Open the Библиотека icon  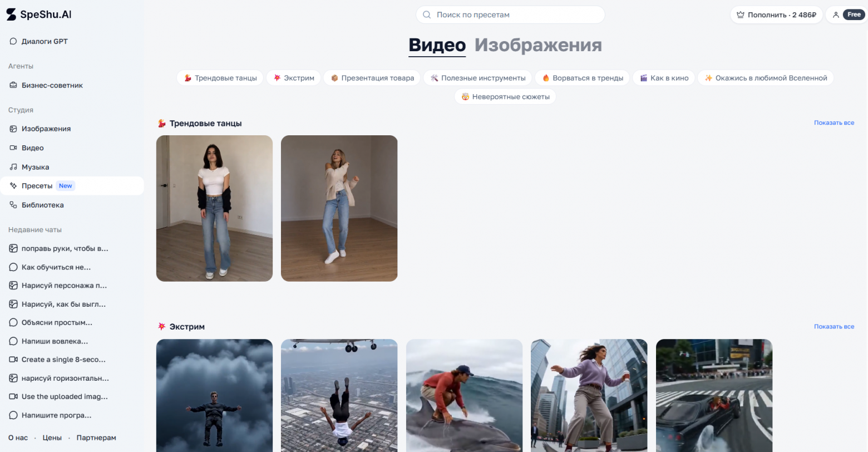13,205
